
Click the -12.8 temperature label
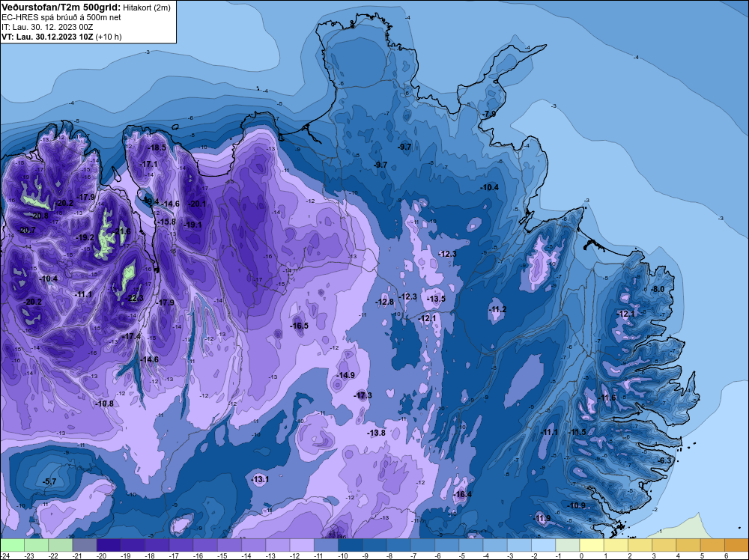coord(384,302)
